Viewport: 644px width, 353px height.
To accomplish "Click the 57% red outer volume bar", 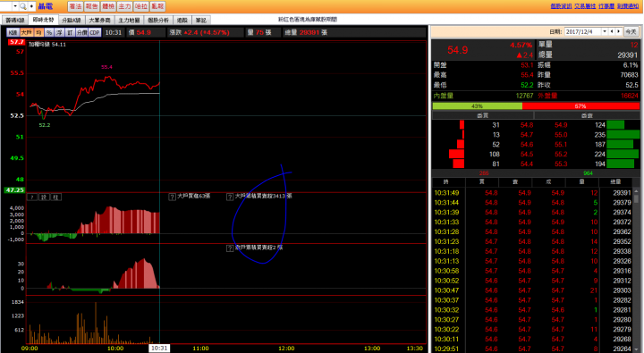I will pos(580,105).
